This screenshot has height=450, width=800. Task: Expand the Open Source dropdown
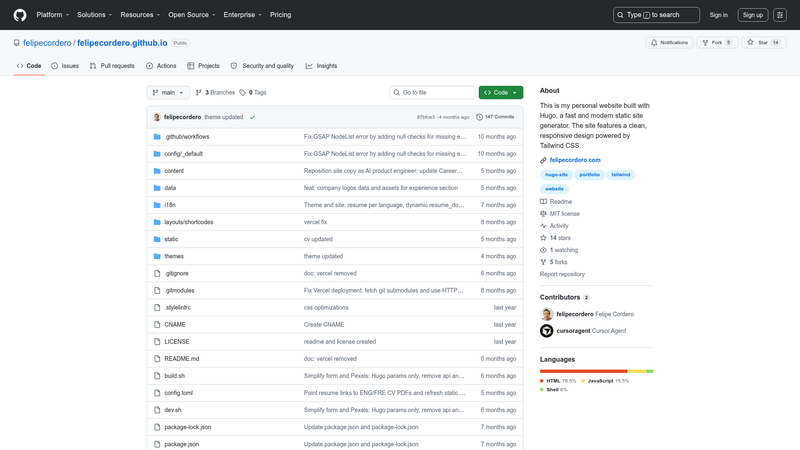pyautogui.click(x=192, y=15)
